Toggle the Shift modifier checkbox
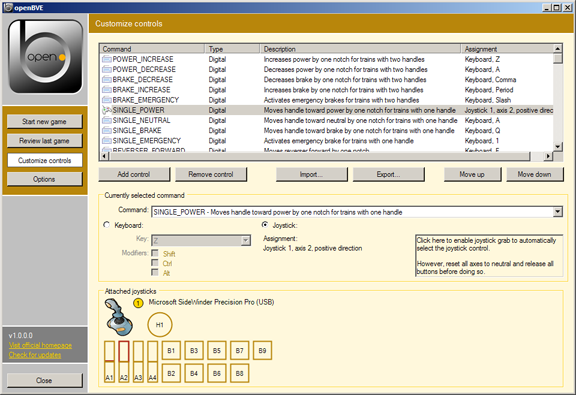 click(x=155, y=253)
